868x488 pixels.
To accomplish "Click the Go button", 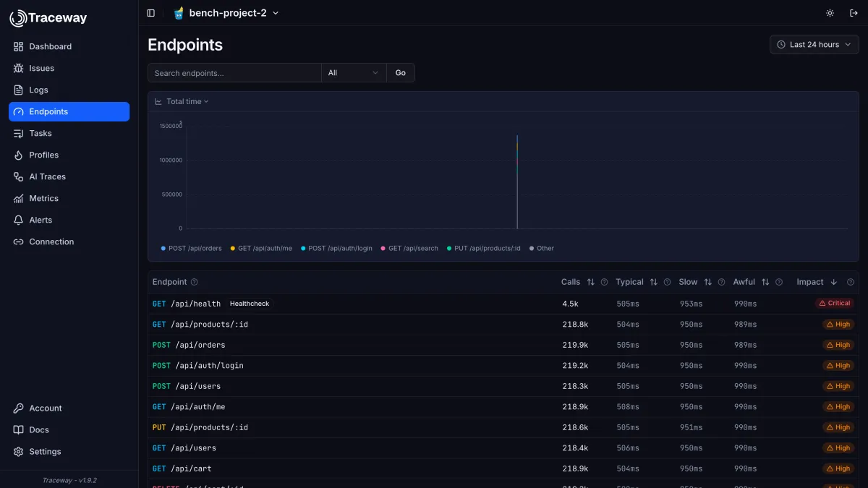I will tap(401, 73).
